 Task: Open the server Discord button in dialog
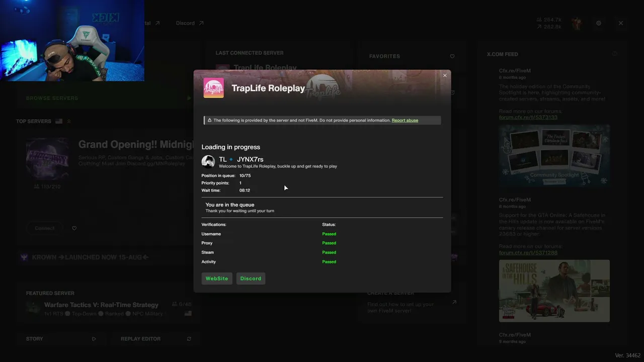point(251,279)
